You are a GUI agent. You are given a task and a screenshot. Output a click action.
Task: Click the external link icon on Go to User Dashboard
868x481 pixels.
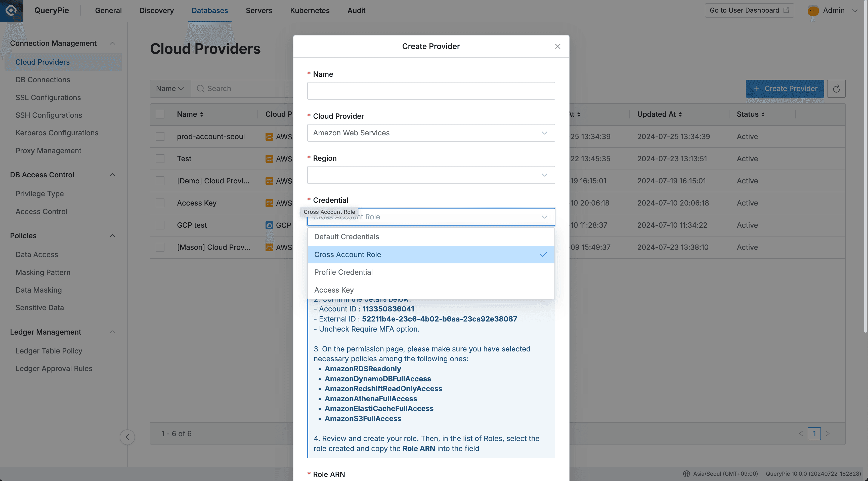[x=787, y=10]
